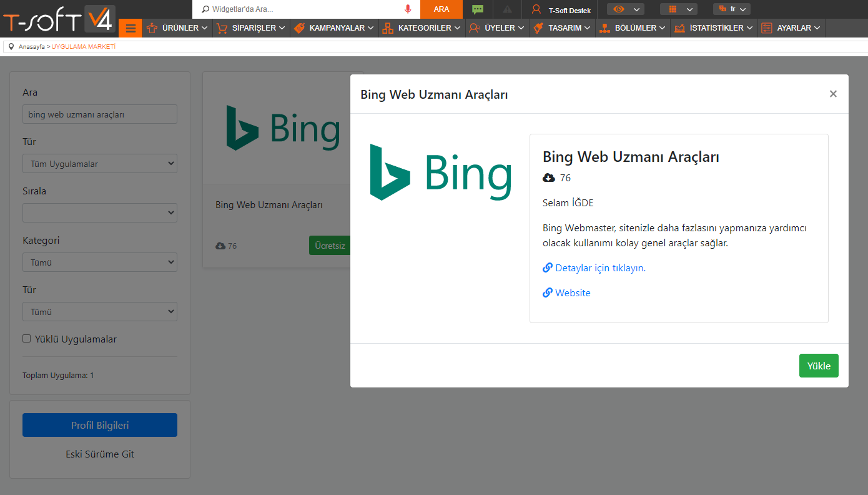Click the language flag icon next to tr
The height and width of the screenshot is (495, 868).
click(723, 9)
